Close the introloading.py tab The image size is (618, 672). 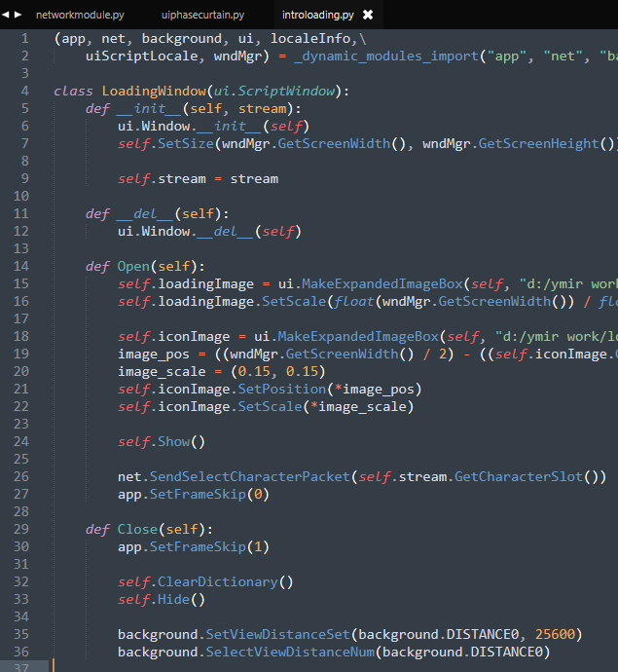pos(368,15)
